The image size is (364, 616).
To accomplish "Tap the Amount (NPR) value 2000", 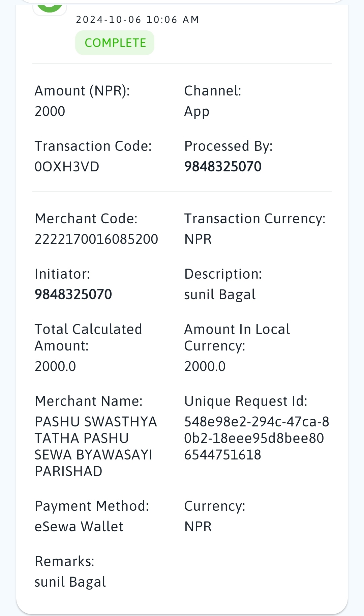I will click(50, 111).
